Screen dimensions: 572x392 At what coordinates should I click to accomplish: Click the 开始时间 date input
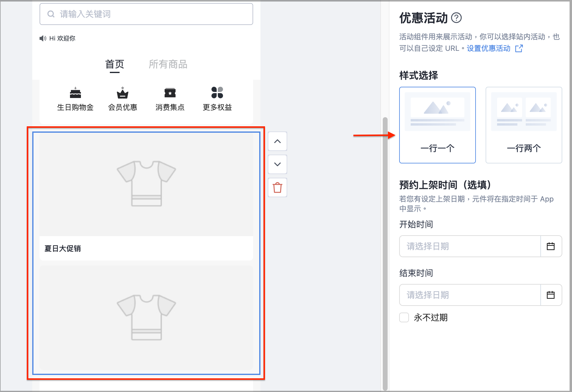(470, 246)
